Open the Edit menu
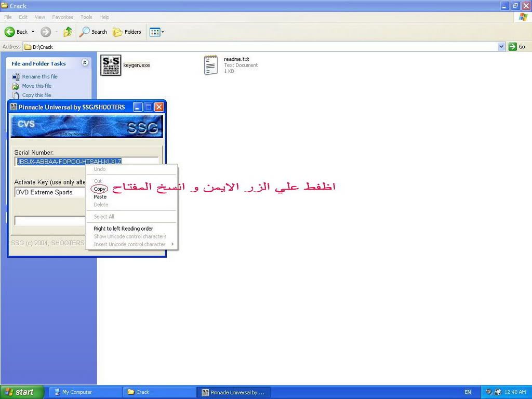This screenshot has width=532, height=399. (23, 17)
